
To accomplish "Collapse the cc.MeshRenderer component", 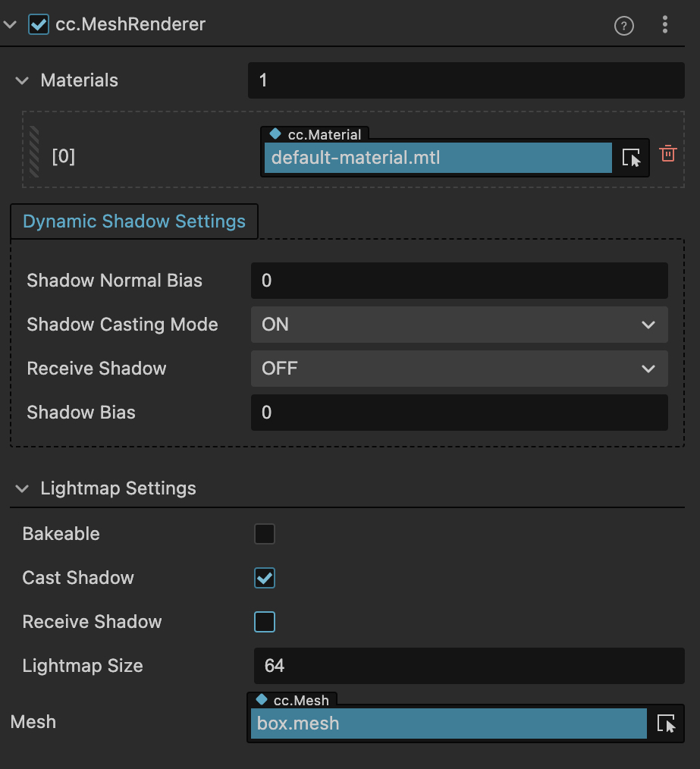I will click(x=9, y=24).
